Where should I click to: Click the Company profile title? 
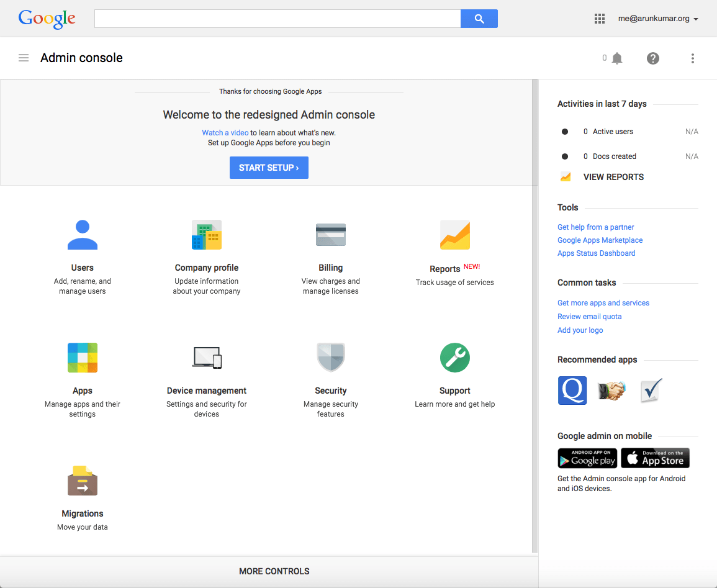click(206, 268)
